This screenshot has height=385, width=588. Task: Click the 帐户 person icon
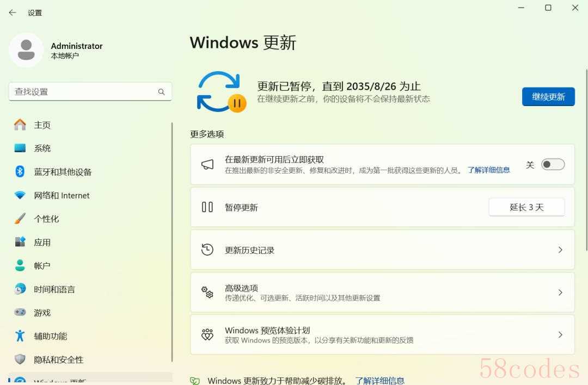click(20, 265)
